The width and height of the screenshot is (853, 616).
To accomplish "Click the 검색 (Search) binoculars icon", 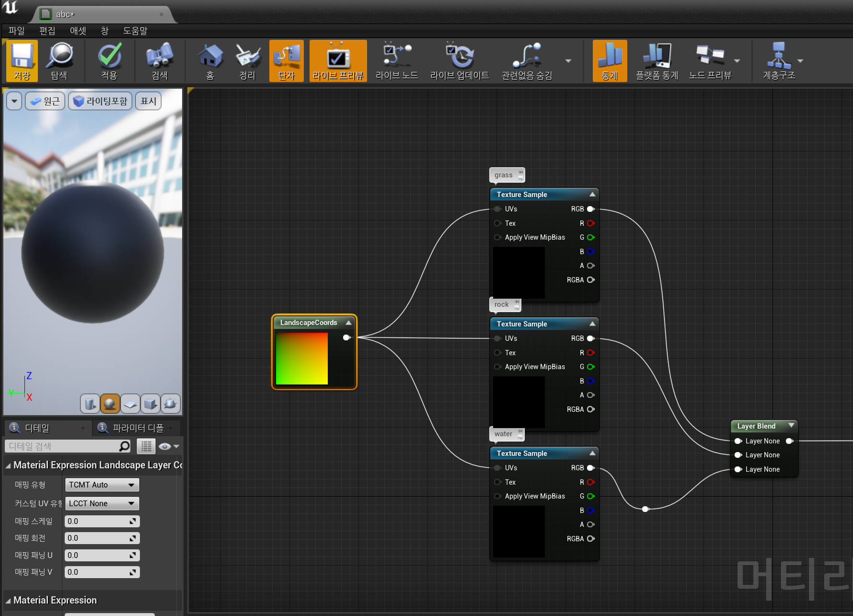I will click(x=160, y=60).
